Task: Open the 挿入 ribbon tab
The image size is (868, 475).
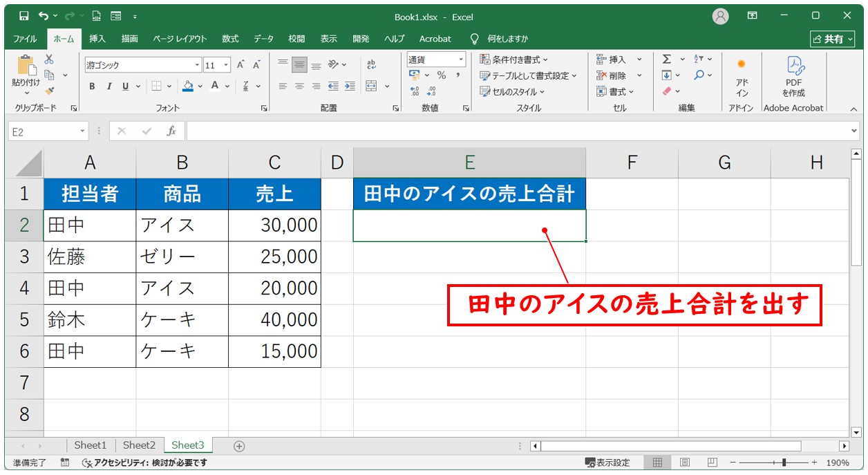Action: tap(97, 39)
